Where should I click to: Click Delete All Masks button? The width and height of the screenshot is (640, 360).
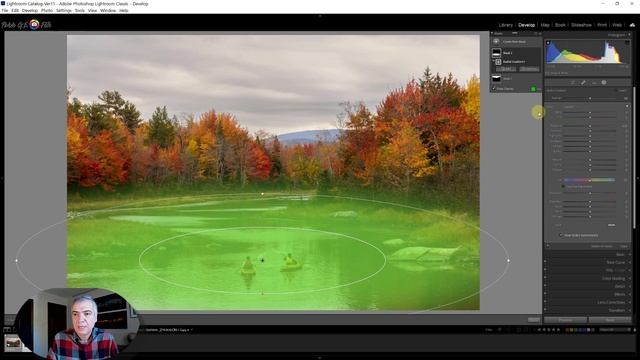pos(602,246)
